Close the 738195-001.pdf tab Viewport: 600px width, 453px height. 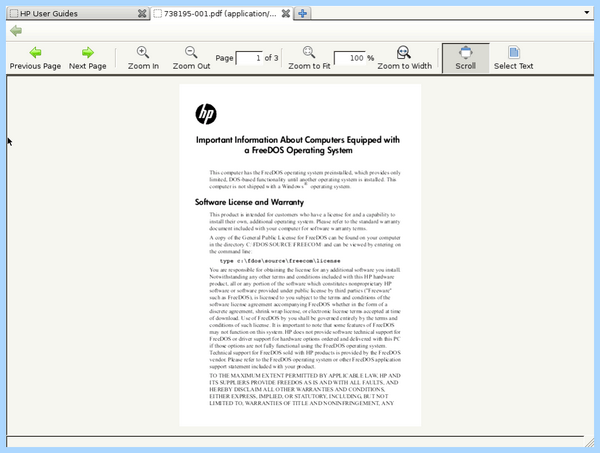coord(285,13)
